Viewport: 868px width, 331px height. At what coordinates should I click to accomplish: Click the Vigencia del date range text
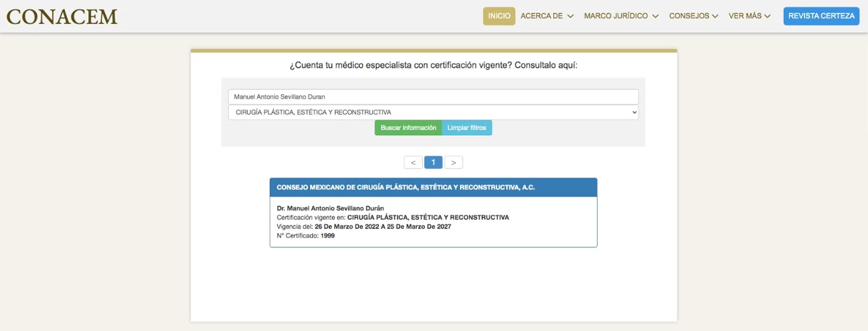364,227
